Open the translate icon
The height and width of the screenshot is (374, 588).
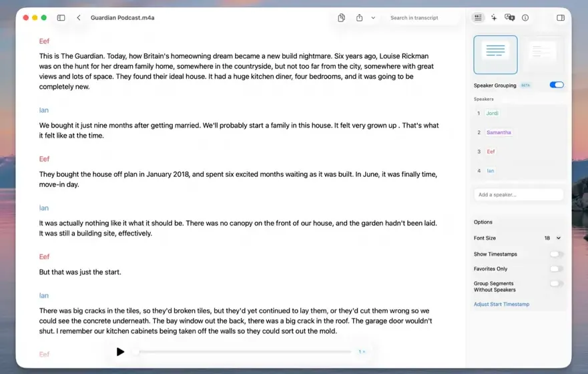[x=510, y=17]
